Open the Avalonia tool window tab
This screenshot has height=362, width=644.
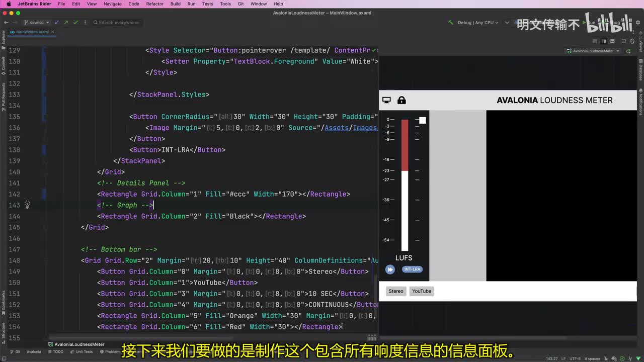(34, 352)
